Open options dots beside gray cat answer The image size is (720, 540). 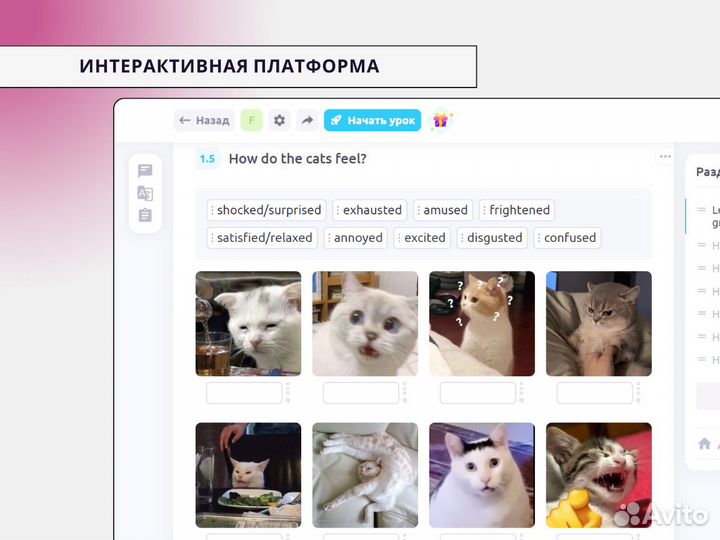638,393
